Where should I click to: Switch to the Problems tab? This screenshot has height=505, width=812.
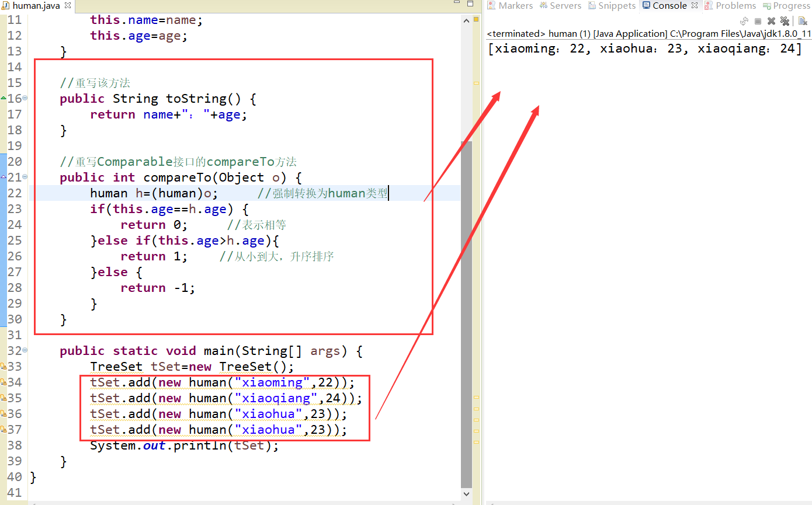tap(730, 6)
